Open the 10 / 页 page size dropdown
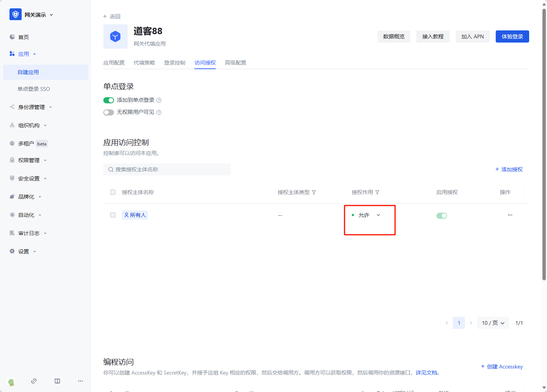The height and width of the screenshot is (392, 547). click(493, 323)
